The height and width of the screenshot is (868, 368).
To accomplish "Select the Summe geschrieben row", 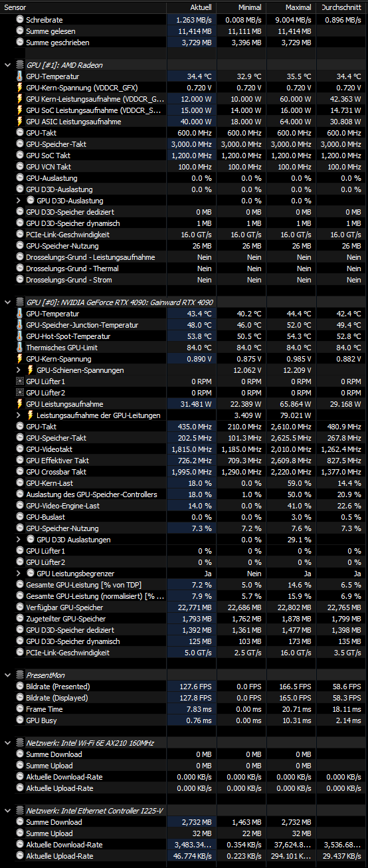I will 184,43.
